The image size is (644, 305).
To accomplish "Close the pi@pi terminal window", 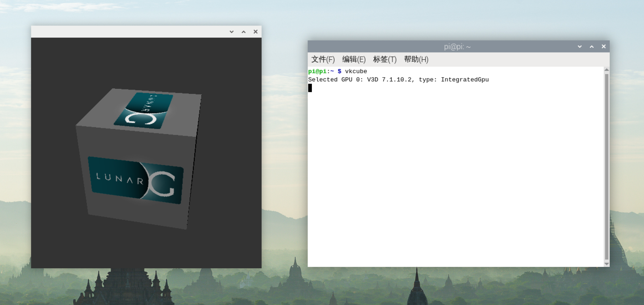I will pyautogui.click(x=604, y=46).
